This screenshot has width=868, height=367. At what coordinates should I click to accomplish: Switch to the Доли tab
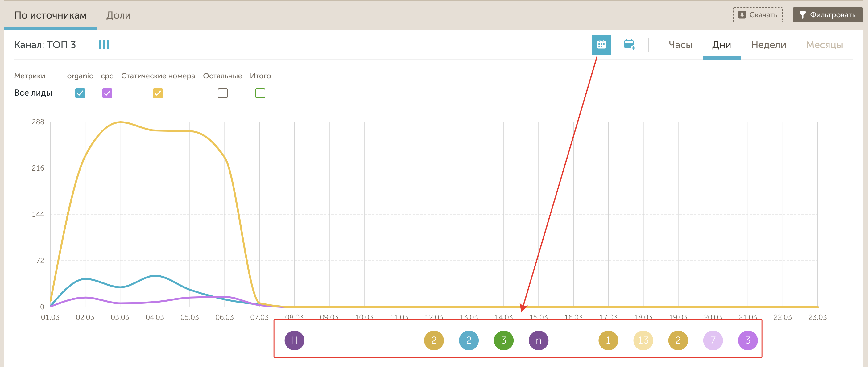(x=118, y=15)
